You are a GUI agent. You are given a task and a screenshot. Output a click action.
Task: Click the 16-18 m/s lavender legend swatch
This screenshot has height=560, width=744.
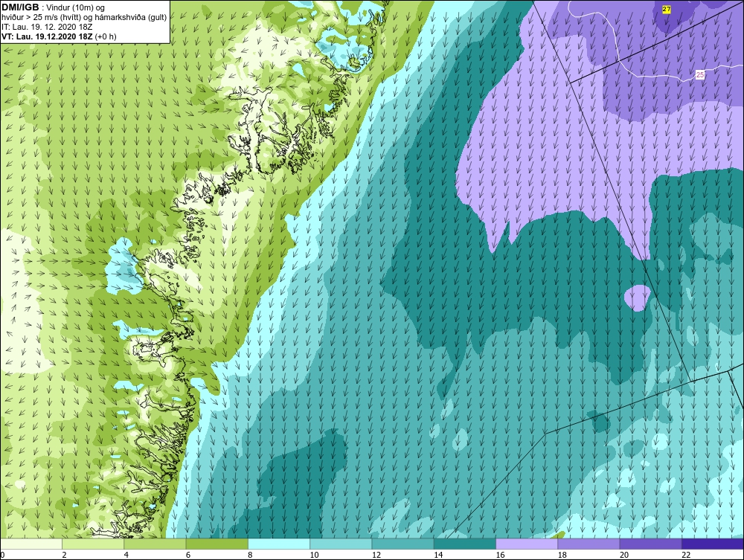coord(527,544)
